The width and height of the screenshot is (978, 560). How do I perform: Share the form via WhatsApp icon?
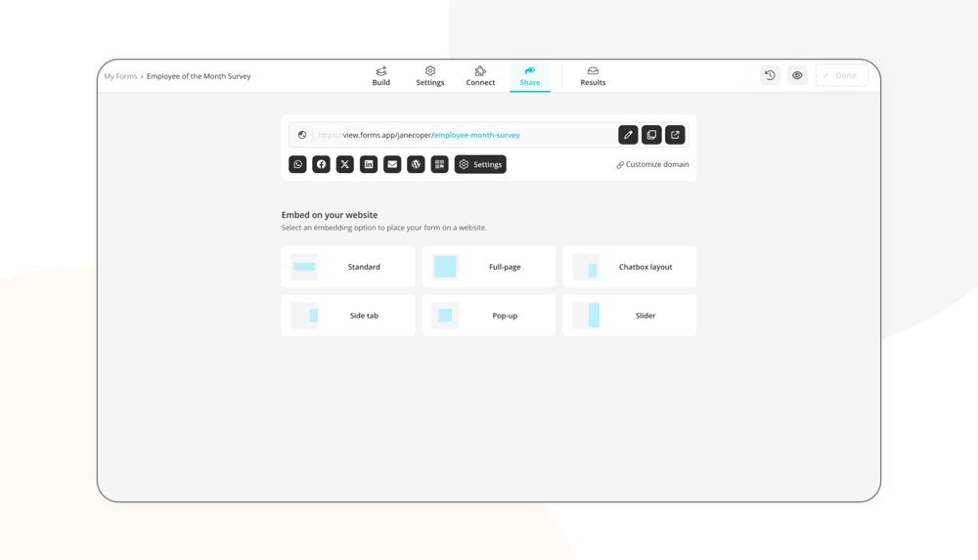(x=297, y=164)
